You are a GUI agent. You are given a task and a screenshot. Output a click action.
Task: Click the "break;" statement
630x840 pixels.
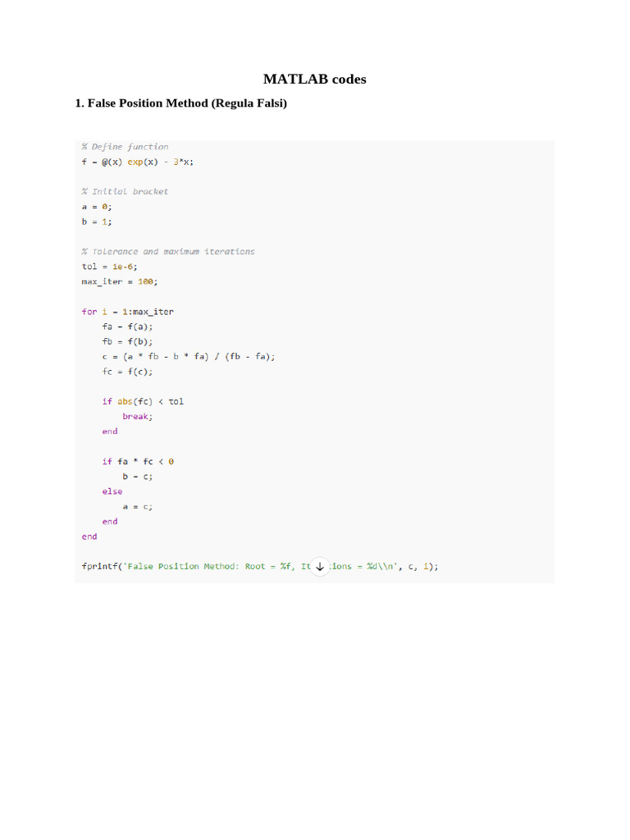(x=137, y=416)
